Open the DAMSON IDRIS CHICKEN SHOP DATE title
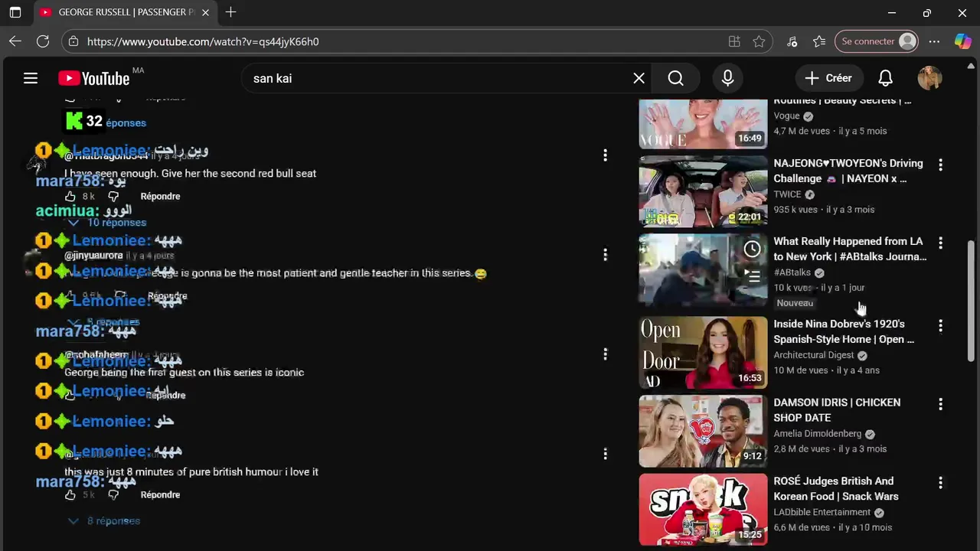The width and height of the screenshot is (980, 551). tap(837, 410)
